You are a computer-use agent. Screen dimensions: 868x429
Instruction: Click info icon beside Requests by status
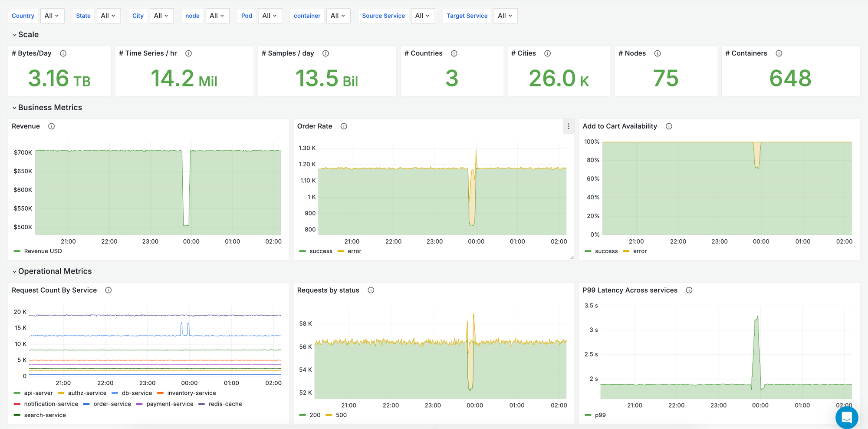click(371, 290)
